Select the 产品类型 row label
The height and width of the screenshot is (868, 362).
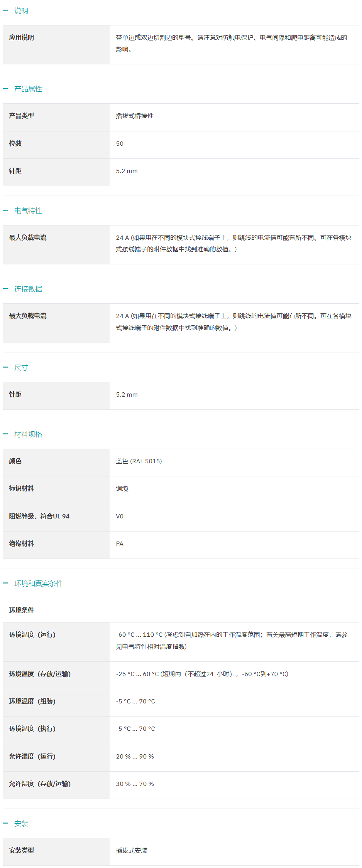22,116
